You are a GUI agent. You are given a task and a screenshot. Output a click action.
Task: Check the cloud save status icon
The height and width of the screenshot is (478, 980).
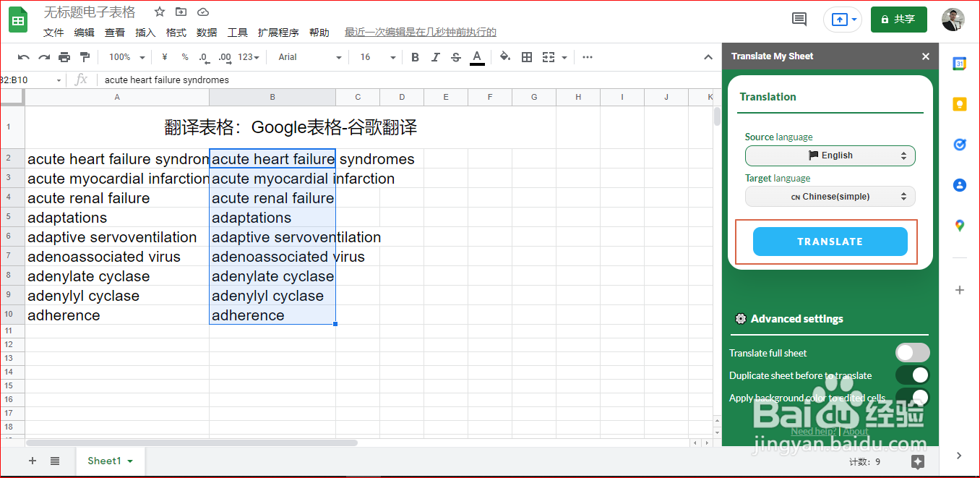coord(203,12)
